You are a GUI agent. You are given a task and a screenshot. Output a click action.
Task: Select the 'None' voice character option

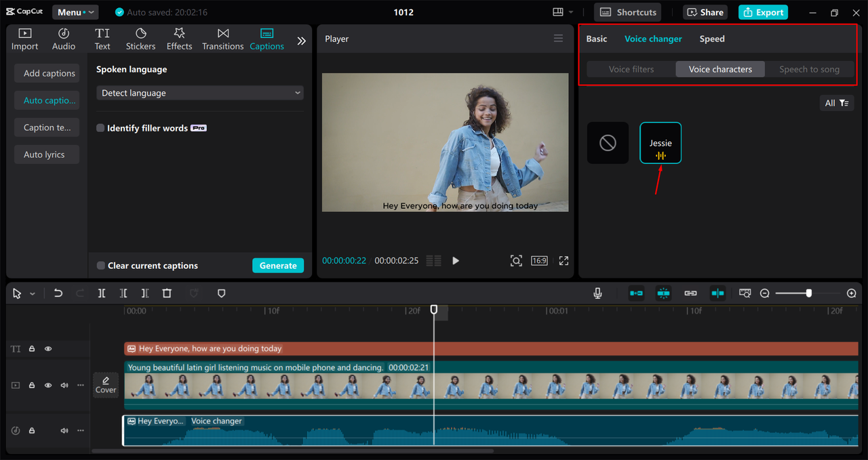click(608, 143)
